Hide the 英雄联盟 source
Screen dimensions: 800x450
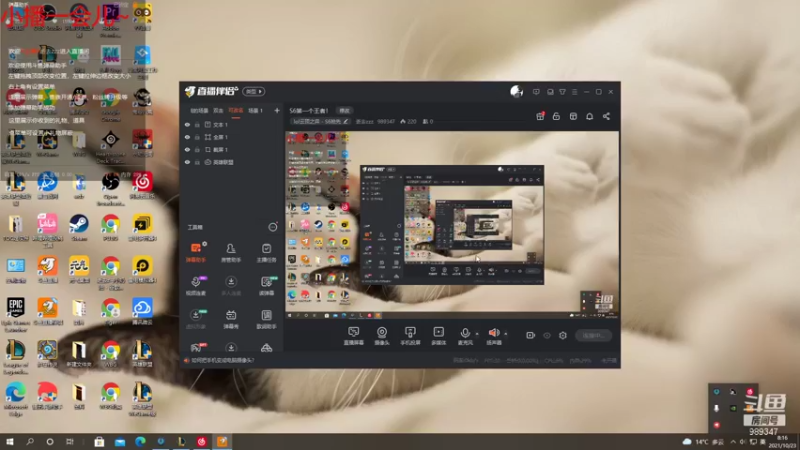pos(187,162)
